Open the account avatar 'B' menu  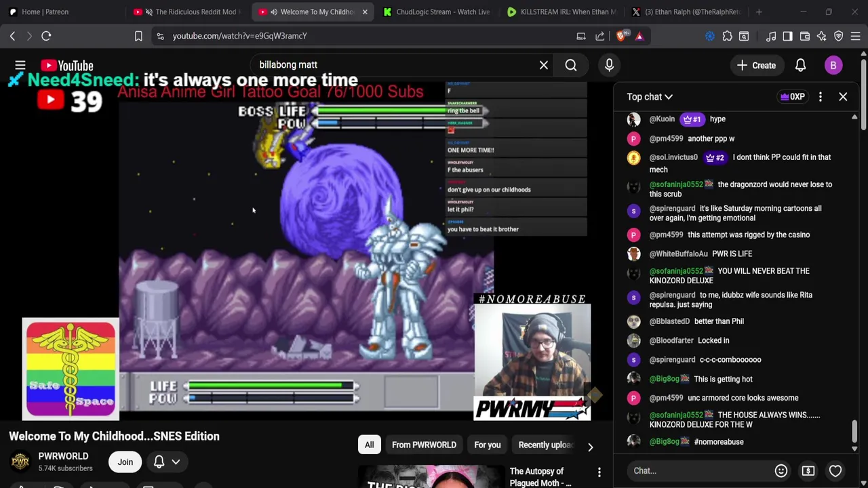(x=833, y=65)
